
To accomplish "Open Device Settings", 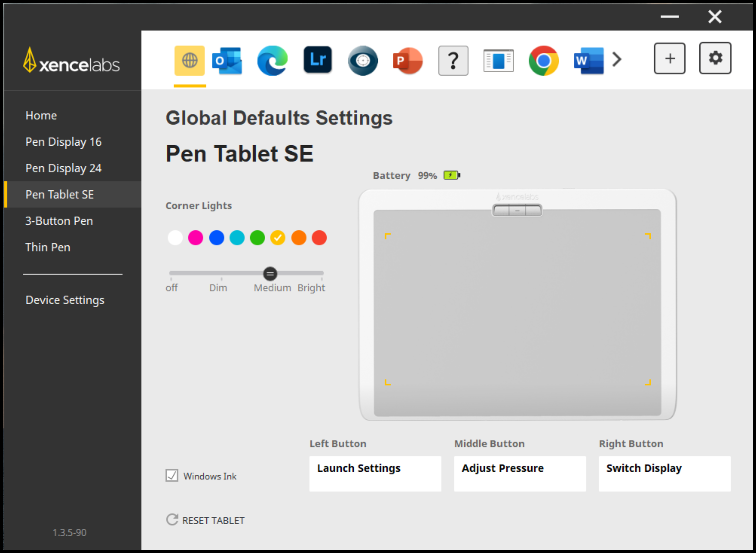I will click(x=65, y=300).
